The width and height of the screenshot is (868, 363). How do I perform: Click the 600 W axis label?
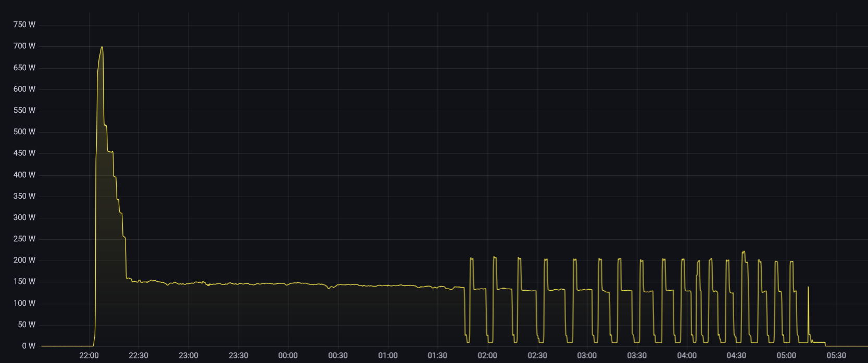(x=24, y=89)
